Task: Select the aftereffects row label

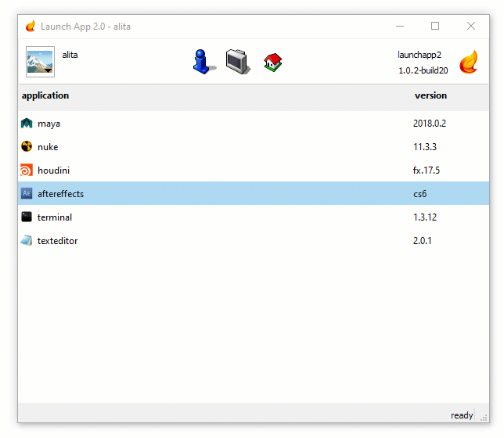Action: 61,194
